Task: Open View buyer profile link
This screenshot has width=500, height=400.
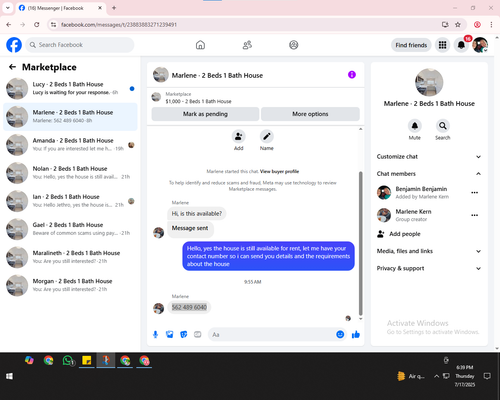Action: [x=279, y=171]
